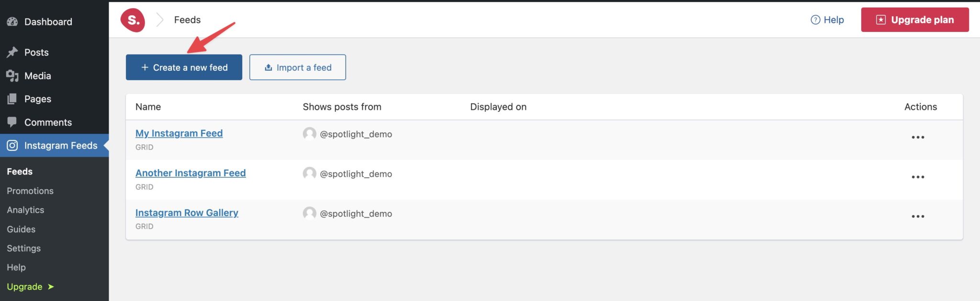
Task: Open the Help link in top bar
Action: point(827,20)
